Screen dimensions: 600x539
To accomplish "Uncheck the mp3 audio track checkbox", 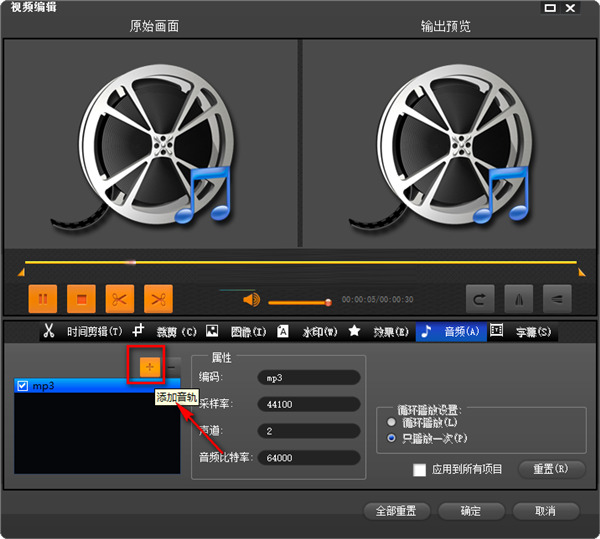I will point(23,385).
